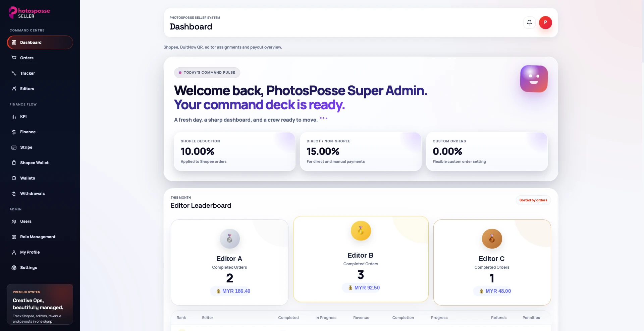Click the Tracker route icon
The image size is (644, 331).
click(x=14, y=73)
